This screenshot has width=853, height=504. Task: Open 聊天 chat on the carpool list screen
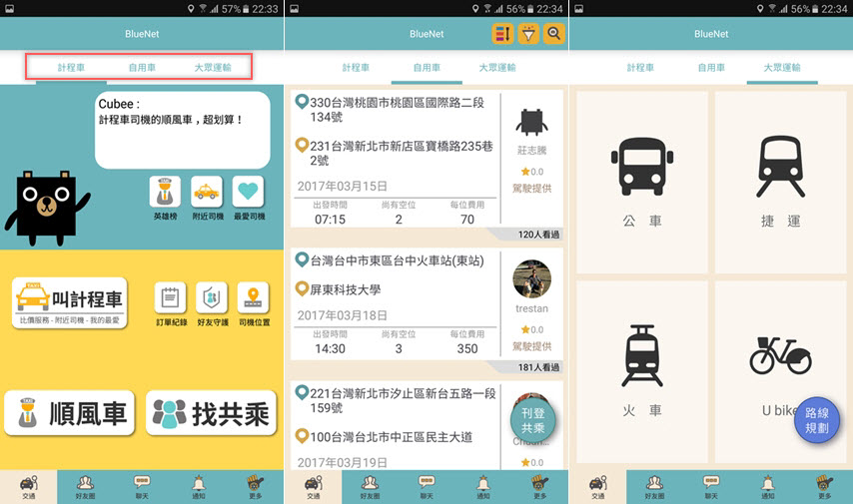click(426, 487)
